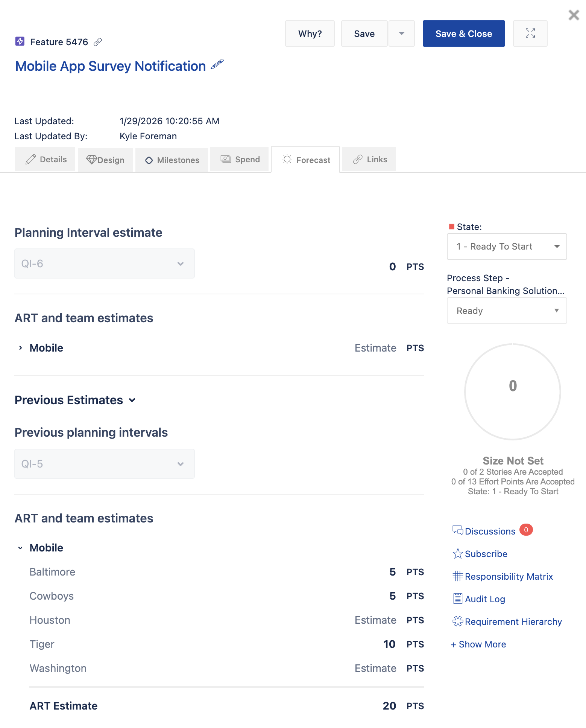Click the Houston Estimate input field
The height and width of the screenshot is (728, 586).
coord(375,620)
